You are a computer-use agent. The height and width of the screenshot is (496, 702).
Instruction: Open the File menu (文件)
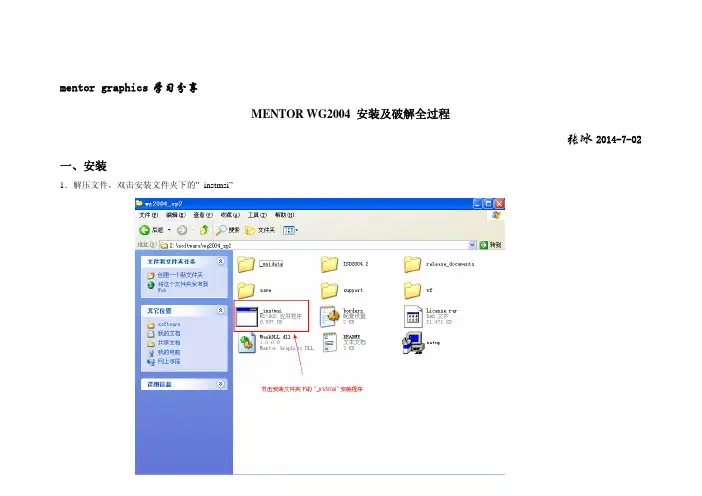(x=148, y=214)
